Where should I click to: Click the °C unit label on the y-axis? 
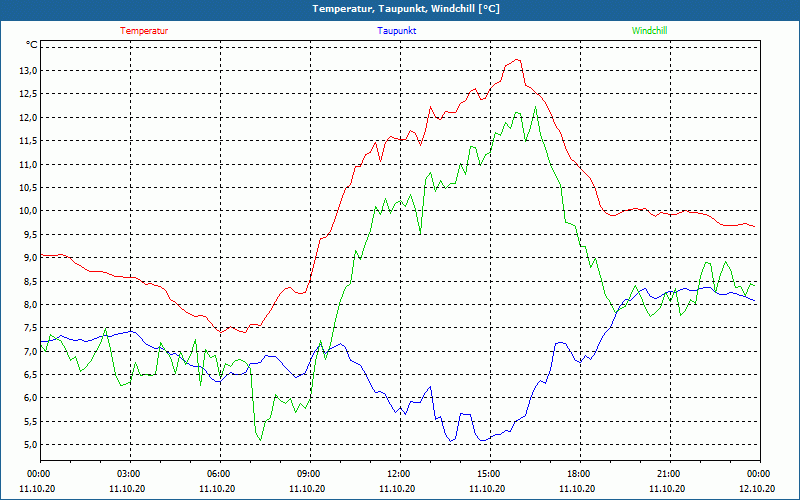32,45
